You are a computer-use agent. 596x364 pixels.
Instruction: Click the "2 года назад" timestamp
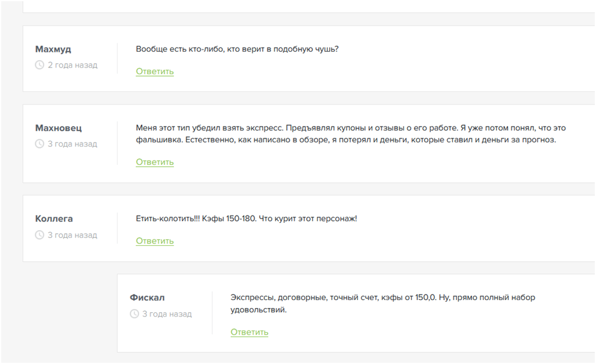(x=72, y=65)
